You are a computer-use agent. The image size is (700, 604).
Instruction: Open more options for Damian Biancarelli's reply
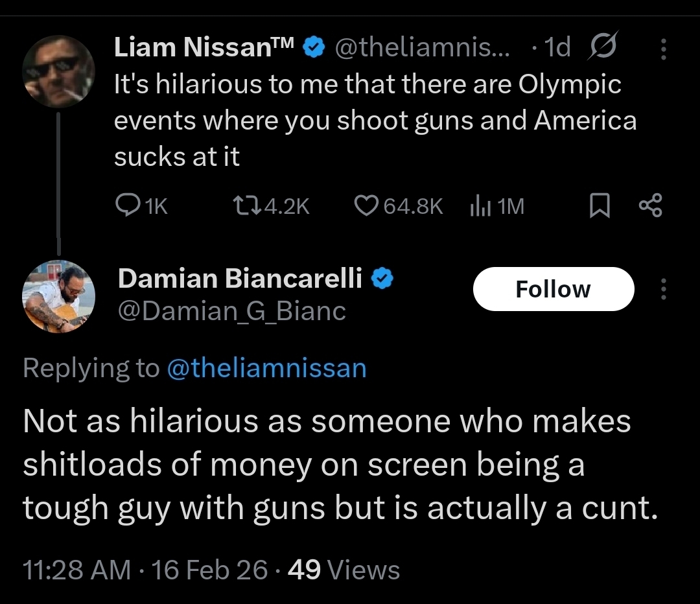click(x=662, y=289)
